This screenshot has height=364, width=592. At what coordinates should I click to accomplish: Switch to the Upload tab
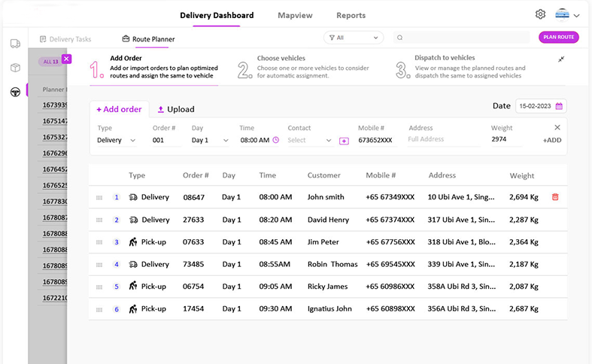coord(176,109)
